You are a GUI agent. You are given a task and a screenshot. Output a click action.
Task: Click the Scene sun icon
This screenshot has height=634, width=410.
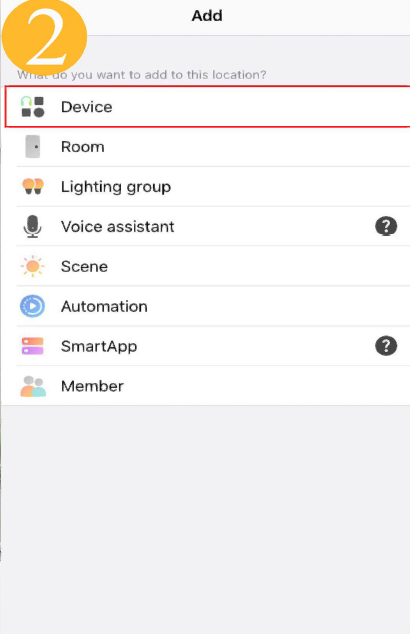[32, 266]
